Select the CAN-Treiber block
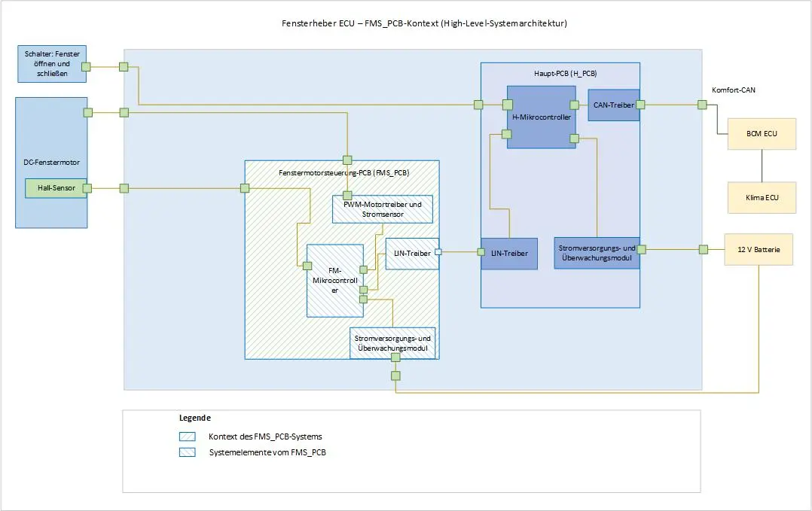812x511 pixels. (614, 105)
